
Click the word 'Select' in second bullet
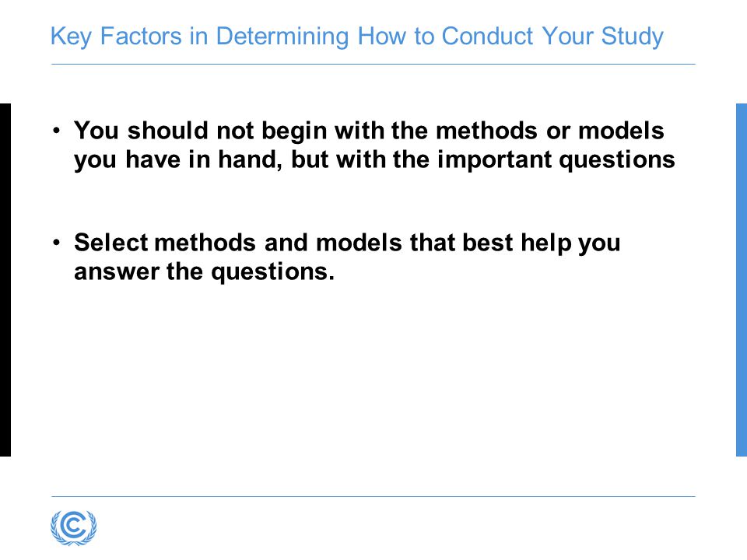point(111,243)
